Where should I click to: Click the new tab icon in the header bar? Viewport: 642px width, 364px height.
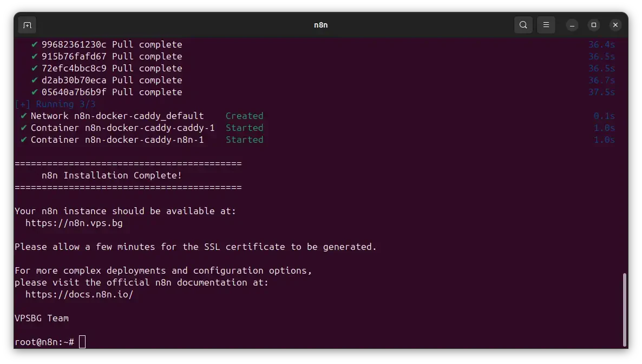click(x=27, y=25)
